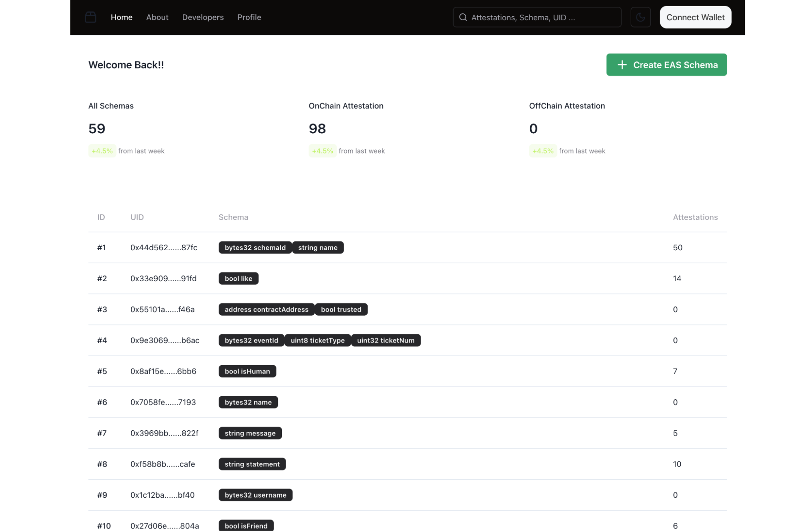Click the address contractAddress tag
The height and width of the screenshot is (531, 812).
(x=266, y=309)
